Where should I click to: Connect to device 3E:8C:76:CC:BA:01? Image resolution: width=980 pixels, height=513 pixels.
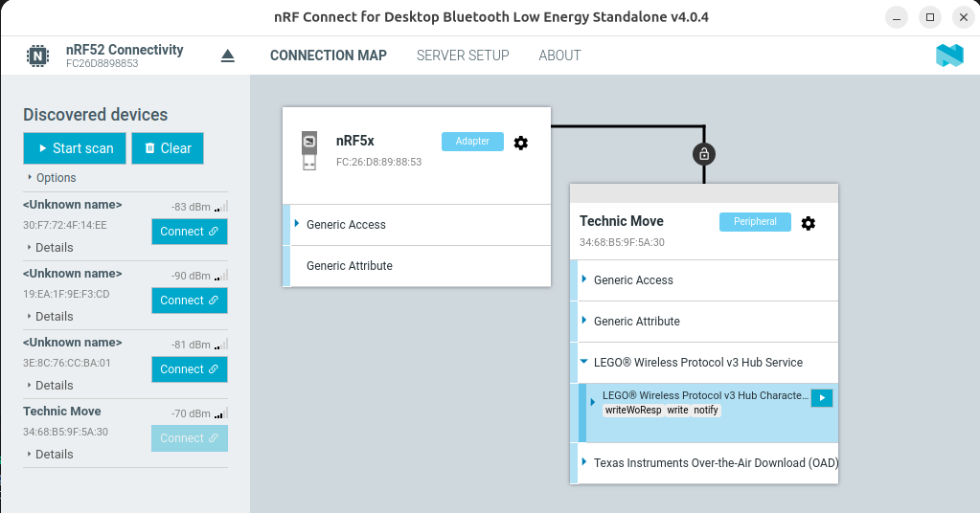[x=189, y=369]
